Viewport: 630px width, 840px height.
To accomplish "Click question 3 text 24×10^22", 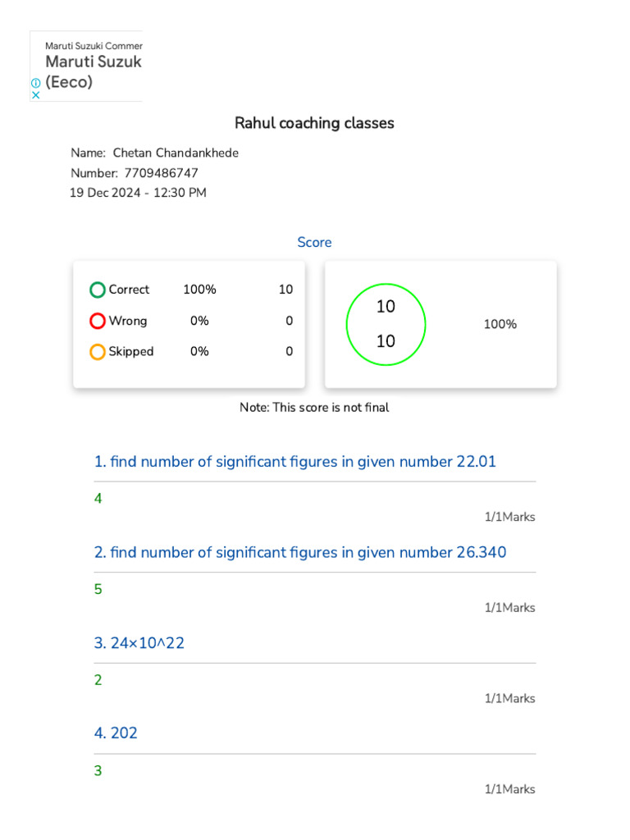I will pos(139,643).
